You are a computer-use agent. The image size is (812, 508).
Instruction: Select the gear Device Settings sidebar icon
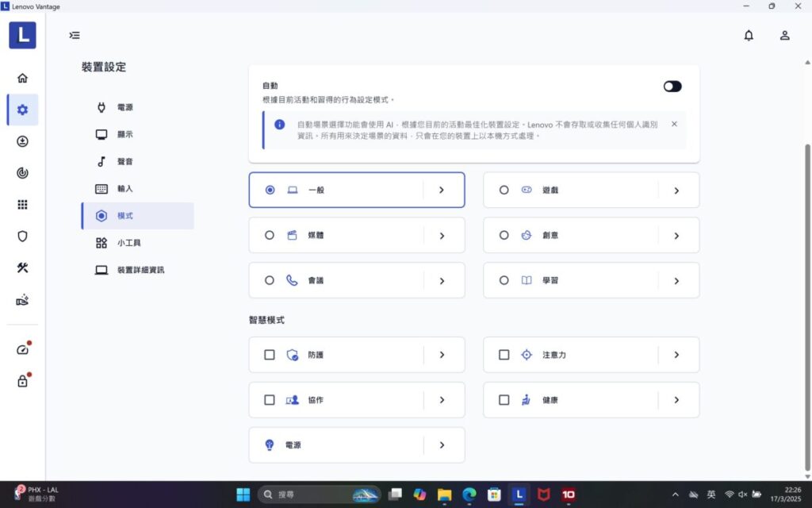(x=22, y=110)
